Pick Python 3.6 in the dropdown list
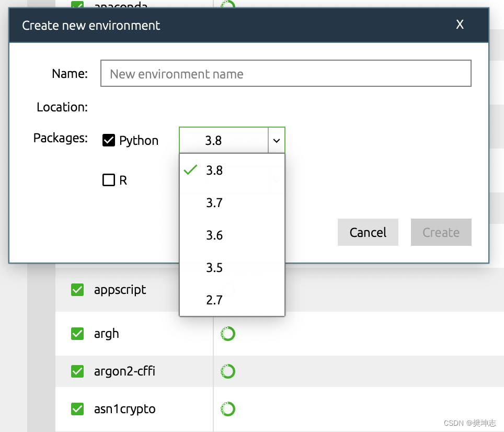This screenshot has width=504, height=432. (x=214, y=235)
